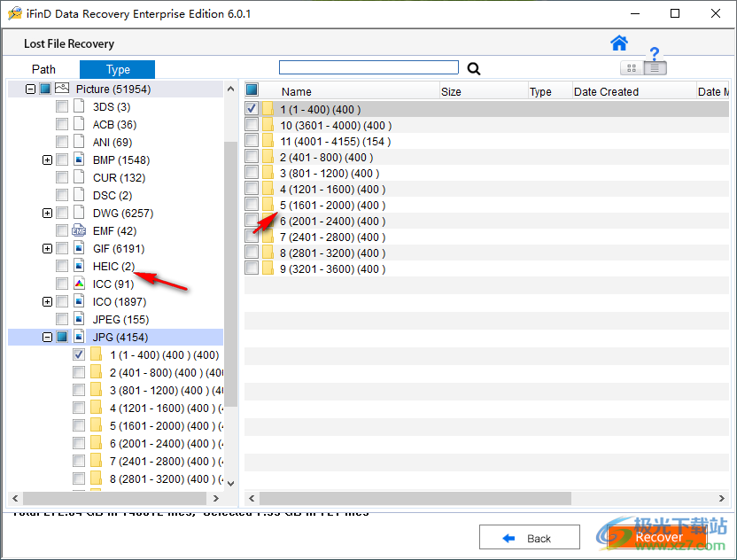Click tree folder icon of 2 (401 - 800)
Viewport: 737px width, 560px height.
coord(96,372)
